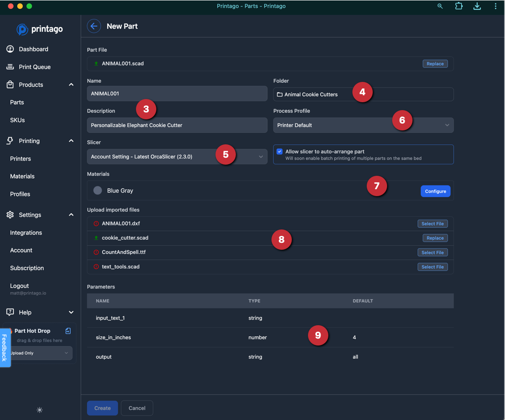Uncheck Allow slicer to auto-arrange part
Image resolution: width=505 pixels, height=420 pixels.
click(x=280, y=152)
